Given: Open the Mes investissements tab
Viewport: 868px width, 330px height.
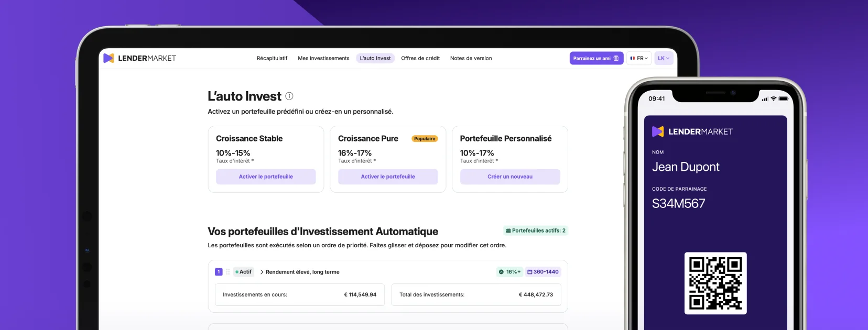Looking at the screenshot, I should pyautogui.click(x=323, y=58).
